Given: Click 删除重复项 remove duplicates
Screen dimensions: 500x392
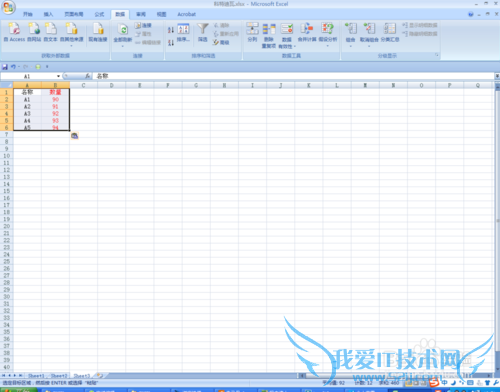Looking at the screenshot, I should point(269,36).
